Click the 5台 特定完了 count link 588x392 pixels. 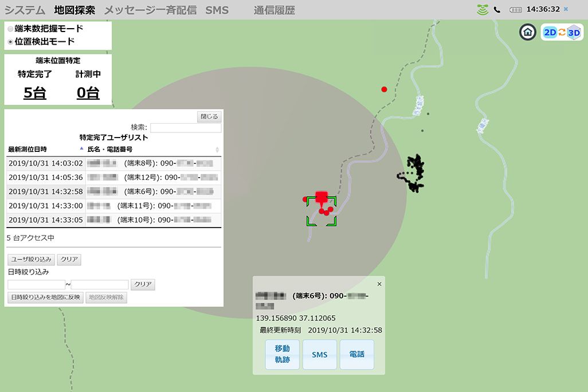[35, 93]
